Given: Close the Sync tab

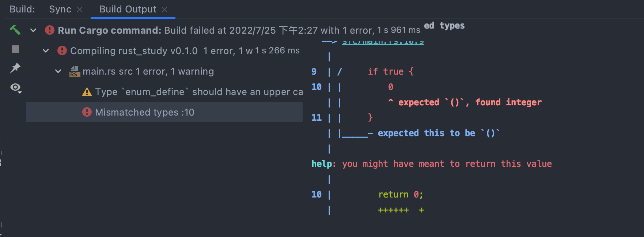Looking at the screenshot, I should coord(80,10).
